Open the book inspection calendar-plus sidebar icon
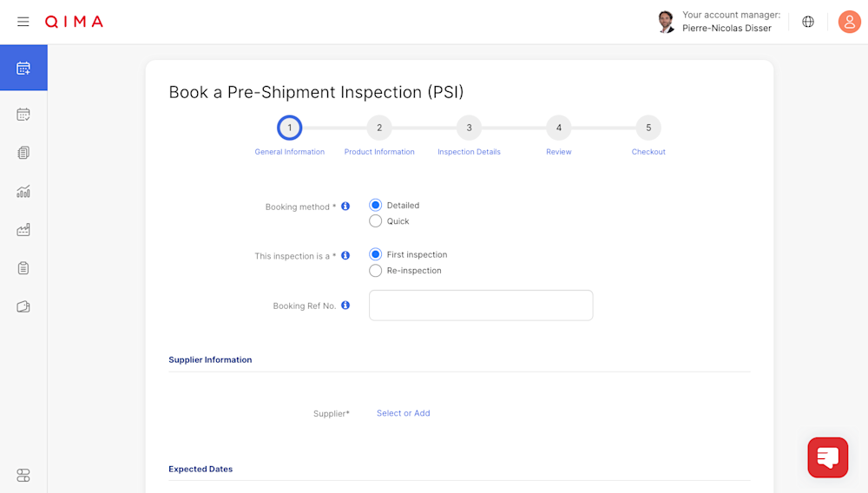This screenshot has height=493, width=868. pos(23,68)
